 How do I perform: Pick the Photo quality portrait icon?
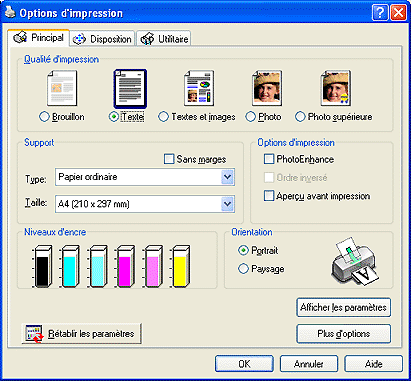point(267,88)
